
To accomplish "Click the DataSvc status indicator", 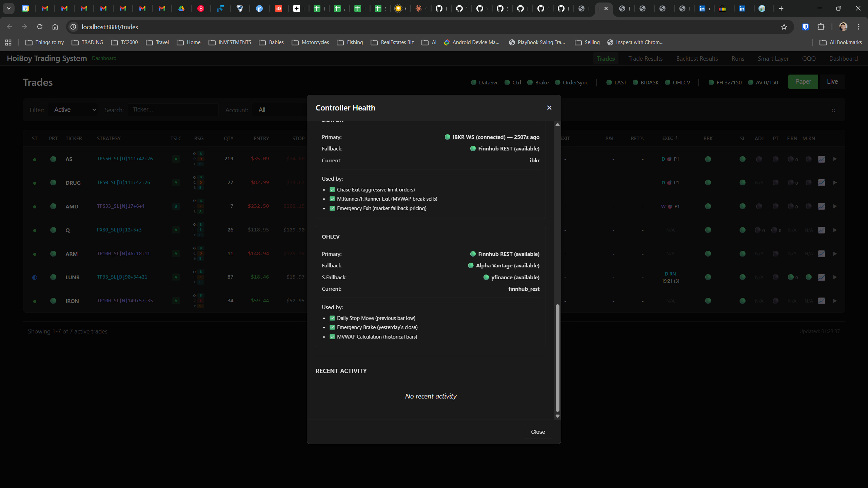I will tap(485, 82).
